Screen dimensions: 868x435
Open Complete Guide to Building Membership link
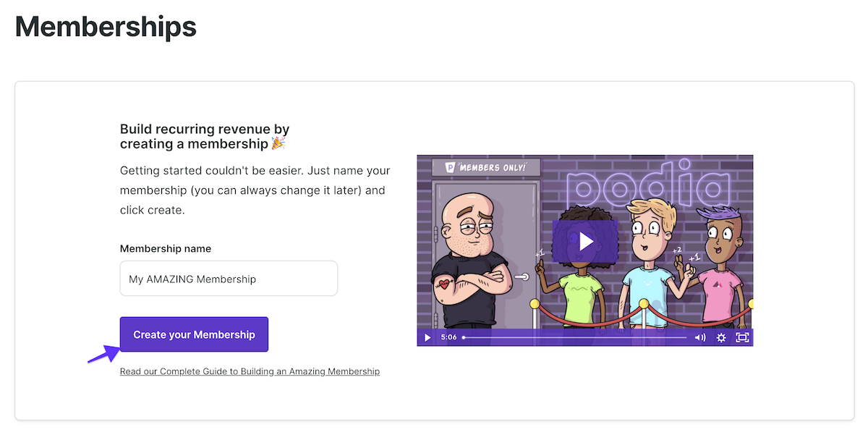point(250,371)
